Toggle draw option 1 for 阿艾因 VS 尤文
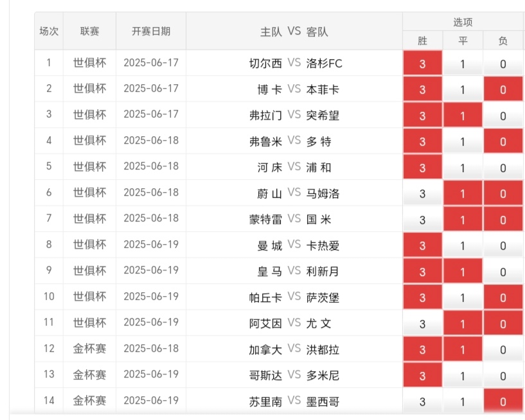Image resolution: width=525 pixels, height=420 pixels. 463,323
